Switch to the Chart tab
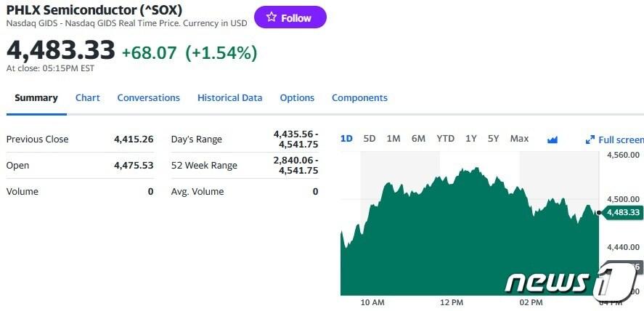This screenshot has width=644, height=311. point(88,98)
